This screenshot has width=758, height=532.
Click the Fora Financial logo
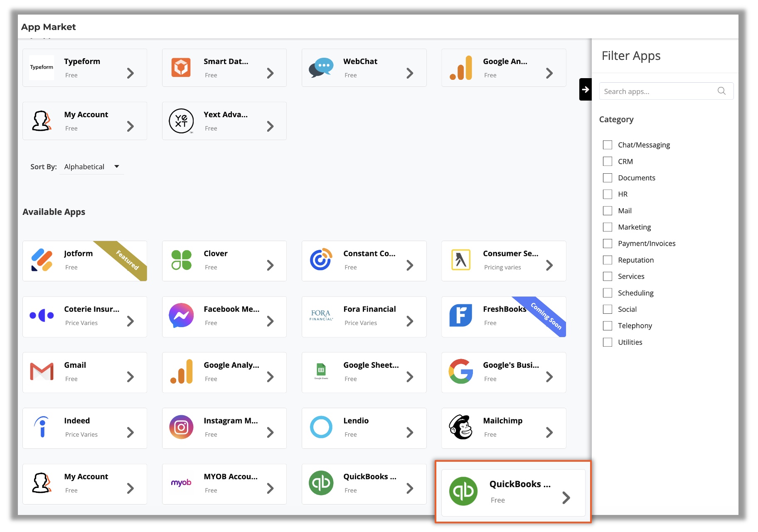pyautogui.click(x=321, y=315)
